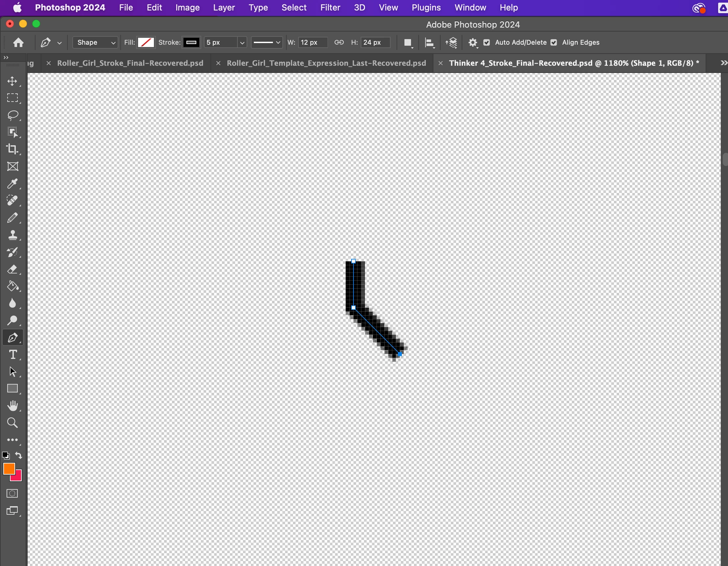Image resolution: width=728 pixels, height=566 pixels.
Task: Select the Move tool
Action: coord(12,81)
